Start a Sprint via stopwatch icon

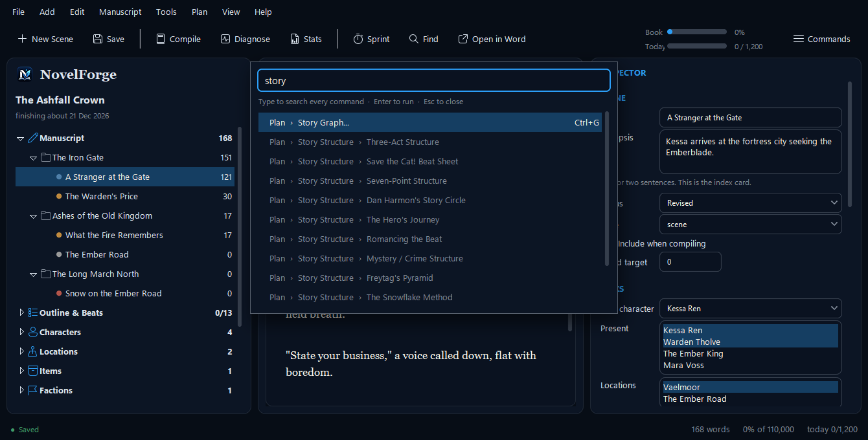[x=358, y=39]
